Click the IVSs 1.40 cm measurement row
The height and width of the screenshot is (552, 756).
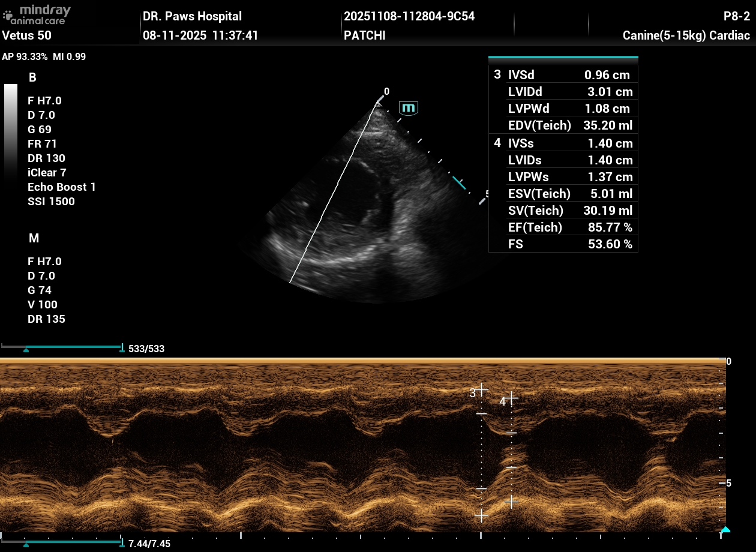563,143
